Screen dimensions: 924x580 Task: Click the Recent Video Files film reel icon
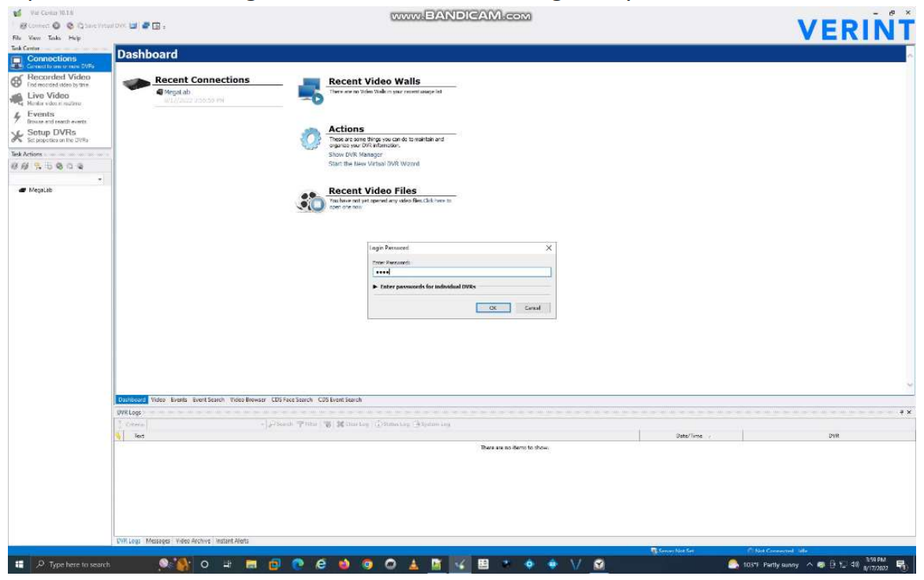[310, 202]
